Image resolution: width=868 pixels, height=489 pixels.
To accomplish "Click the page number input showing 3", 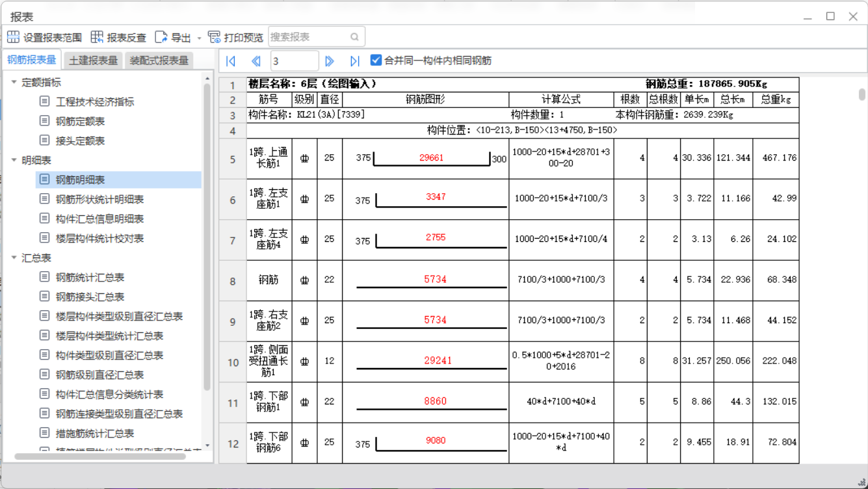I will [x=295, y=60].
